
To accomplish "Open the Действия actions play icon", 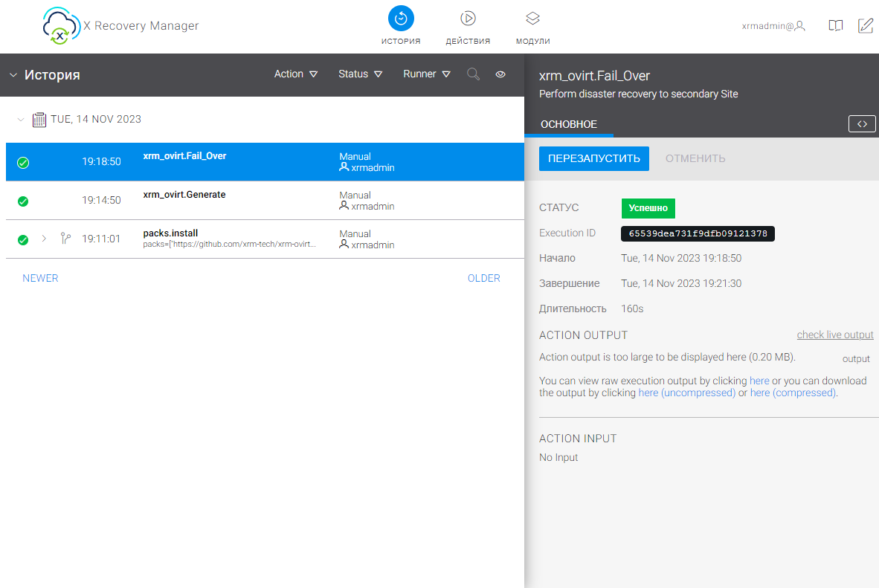I will point(468,19).
